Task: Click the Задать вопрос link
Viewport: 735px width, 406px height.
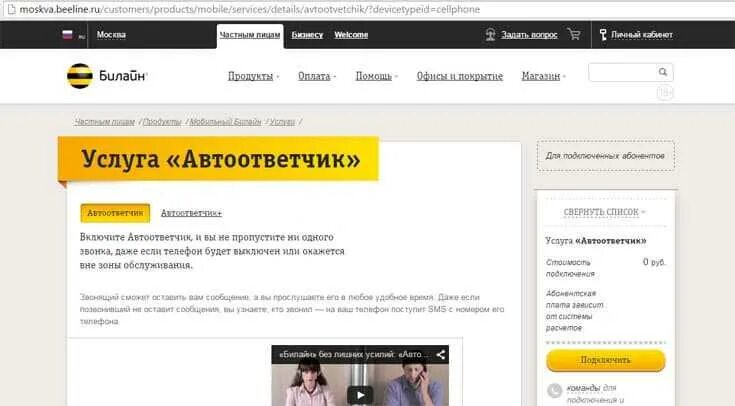Action: (529, 35)
